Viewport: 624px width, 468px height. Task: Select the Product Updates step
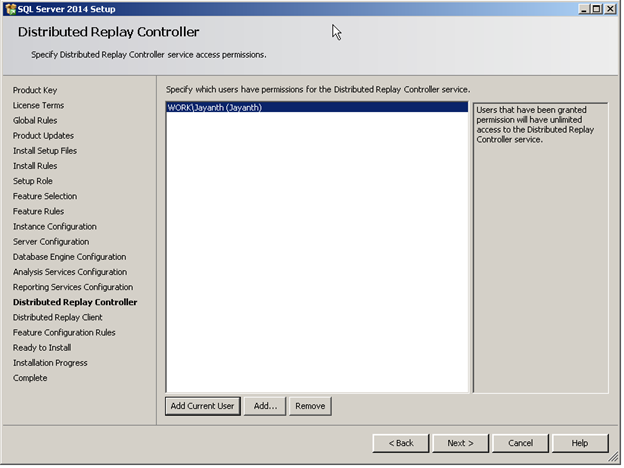[43, 136]
